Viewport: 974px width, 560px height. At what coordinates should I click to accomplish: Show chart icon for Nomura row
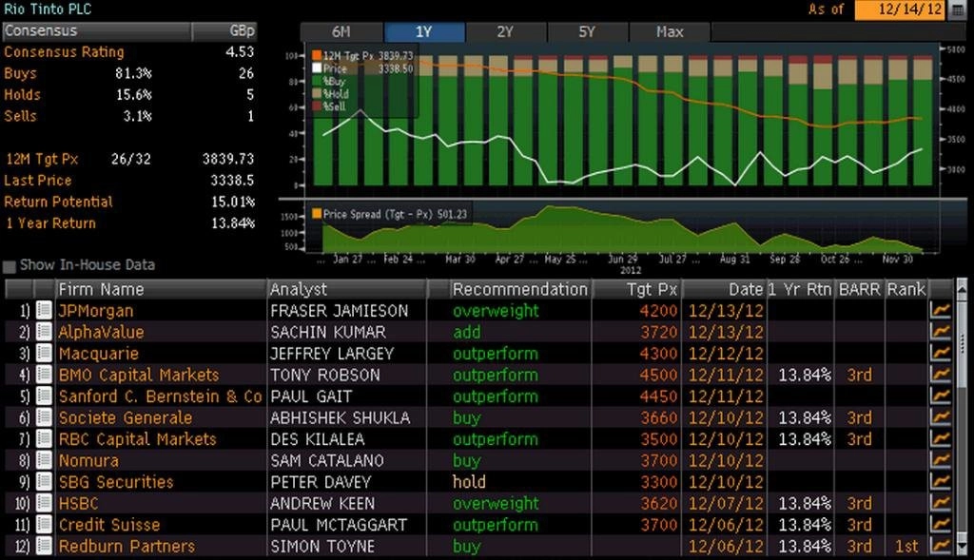tap(941, 460)
